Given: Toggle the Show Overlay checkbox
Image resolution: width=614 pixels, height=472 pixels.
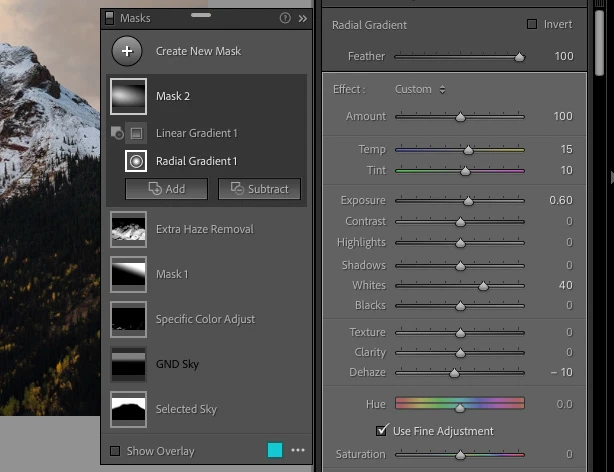Looking at the screenshot, I should click(x=115, y=451).
